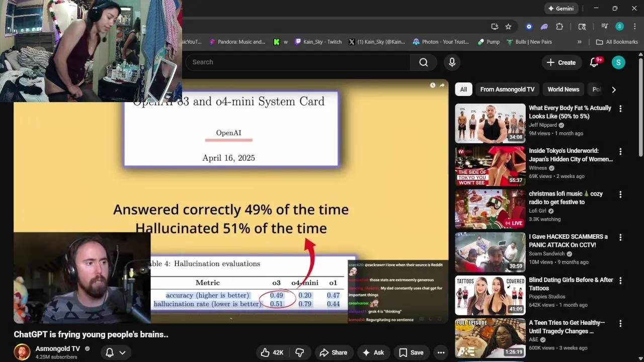This screenshot has width=644, height=362.
Task: Click the search magnifier button
Action: coord(424,62)
